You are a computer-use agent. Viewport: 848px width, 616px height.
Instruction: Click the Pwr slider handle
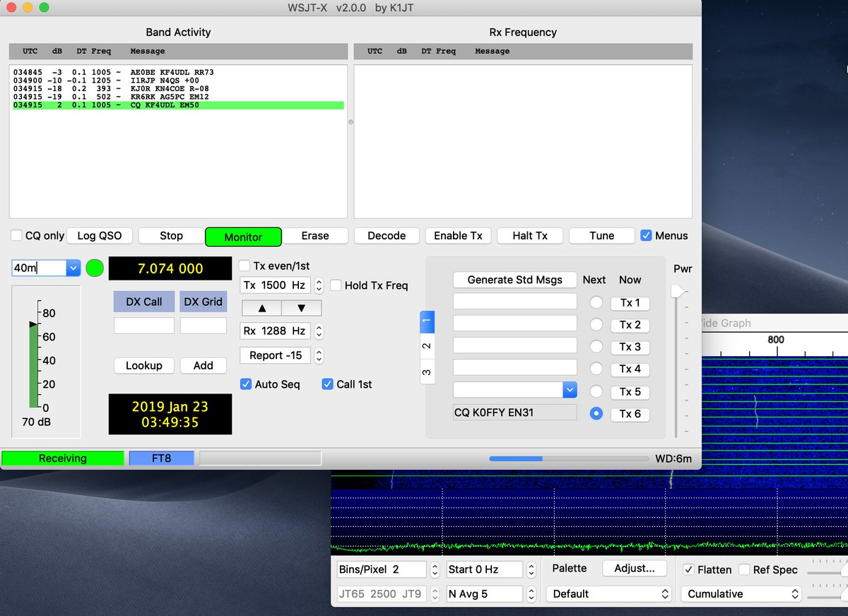[678, 291]
